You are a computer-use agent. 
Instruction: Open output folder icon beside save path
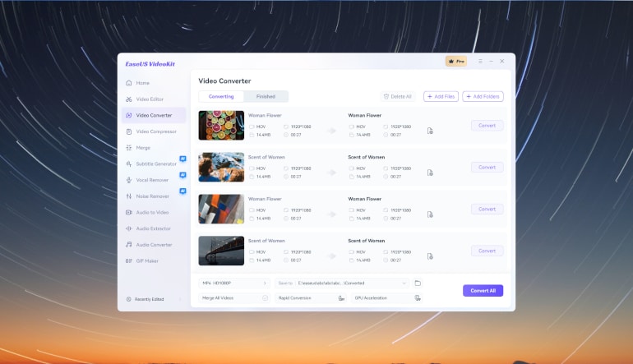[418, 283]
